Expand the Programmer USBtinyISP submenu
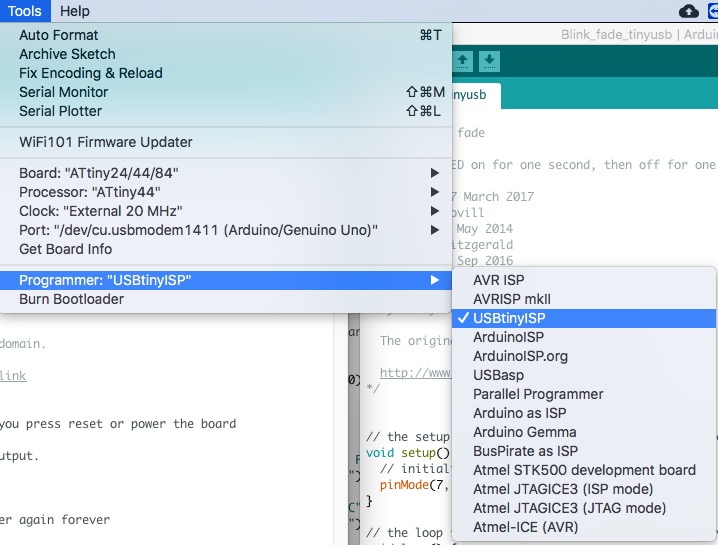 pos(226,280)
